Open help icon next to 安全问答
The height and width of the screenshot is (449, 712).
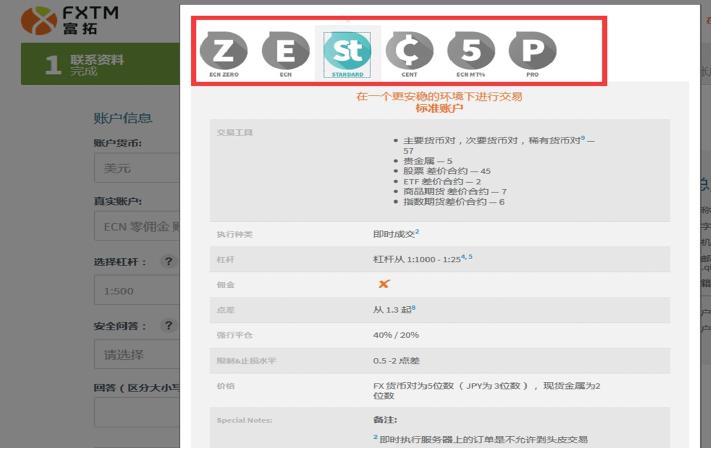tap(168, 326)
